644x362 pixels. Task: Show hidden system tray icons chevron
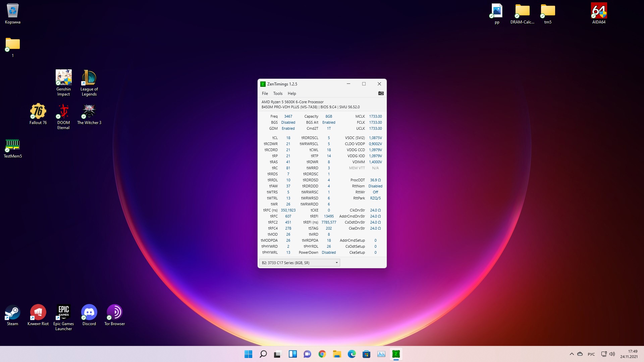pos(572,354)
